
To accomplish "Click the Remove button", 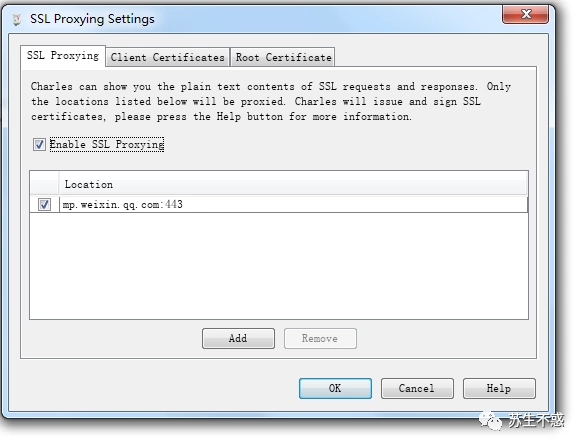I will point(320,338).
